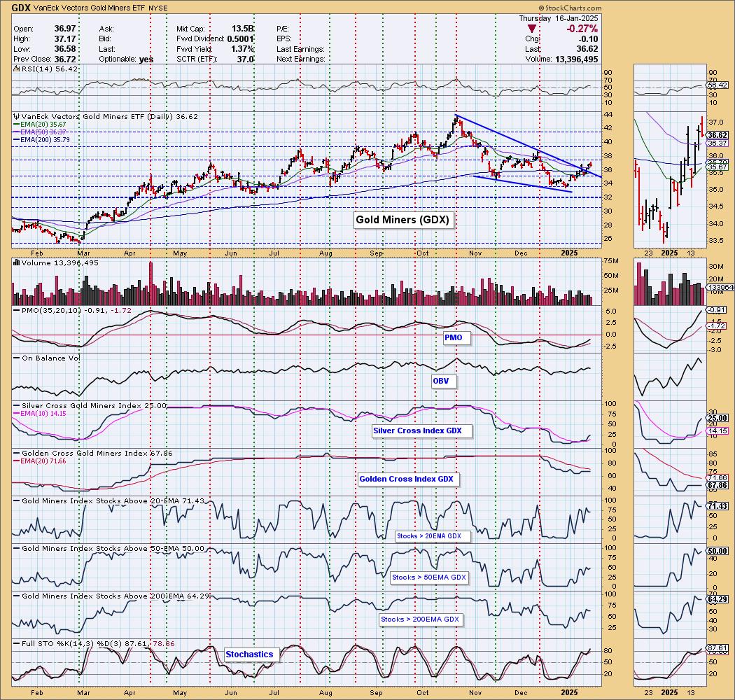Image resolution: width=735 pixels, height=700 pixels.
Task: Click the Mkt Cap 13.5B value
Action: click(243, 29)
